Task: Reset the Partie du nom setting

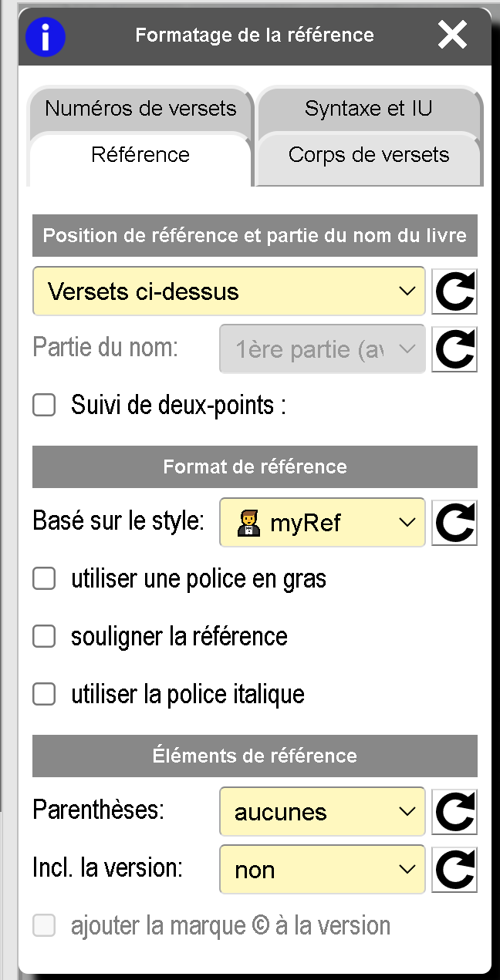Action: (454, 349)
